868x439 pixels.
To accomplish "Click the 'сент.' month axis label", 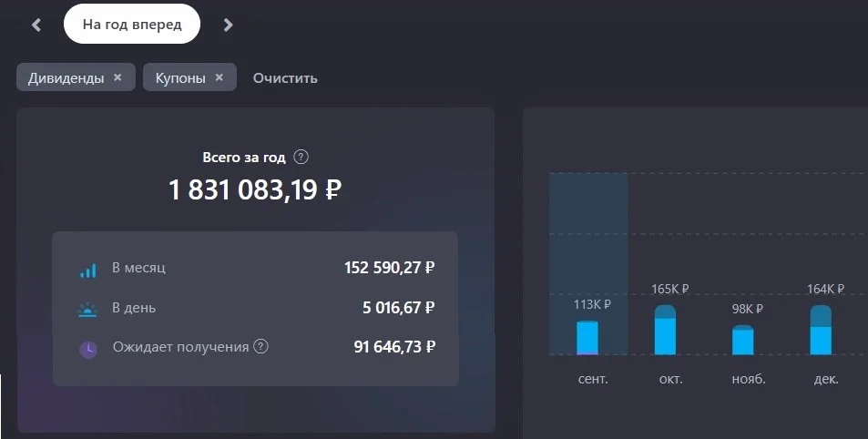I will coord(592,380).
